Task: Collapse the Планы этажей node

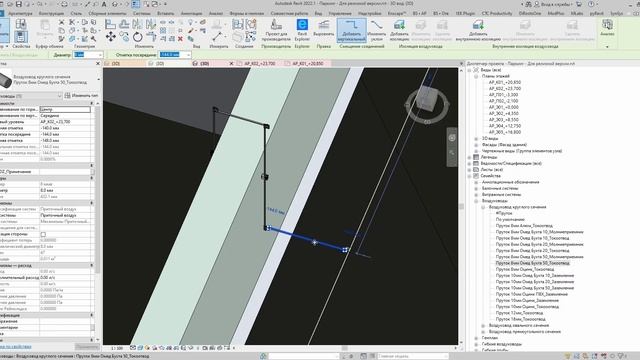Action: (x=476, y=76)
